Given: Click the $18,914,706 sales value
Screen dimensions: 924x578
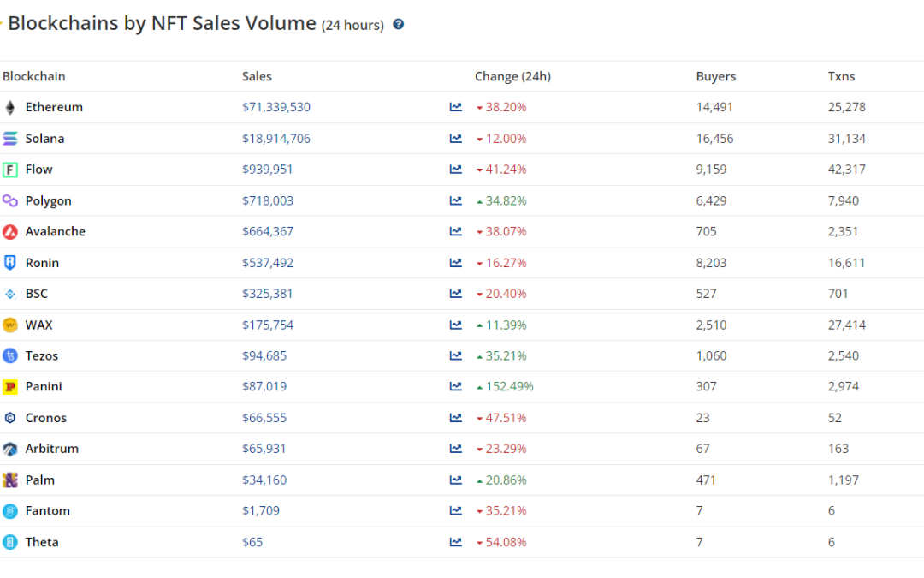Looking at the screenshot, I should [x=276, y=139].
